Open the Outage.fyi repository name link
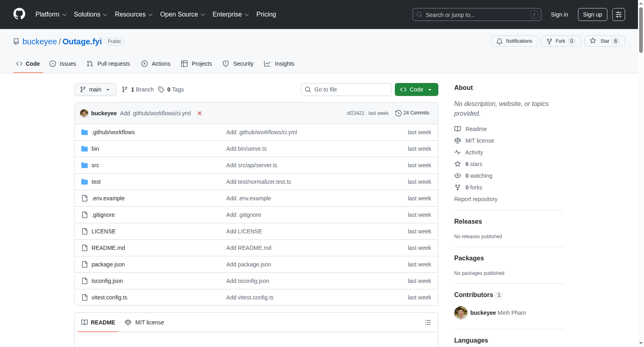This screenshot has height=347, width=644. [x=82, y=42]
